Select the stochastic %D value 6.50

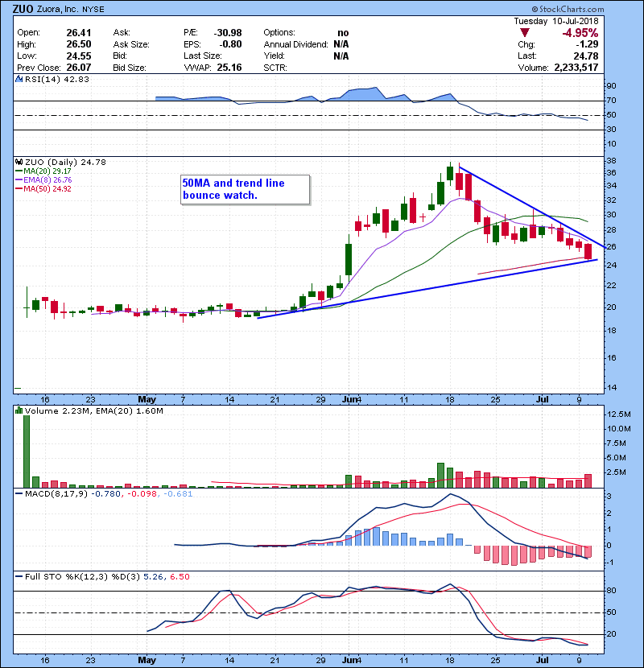tap(180, 577)
